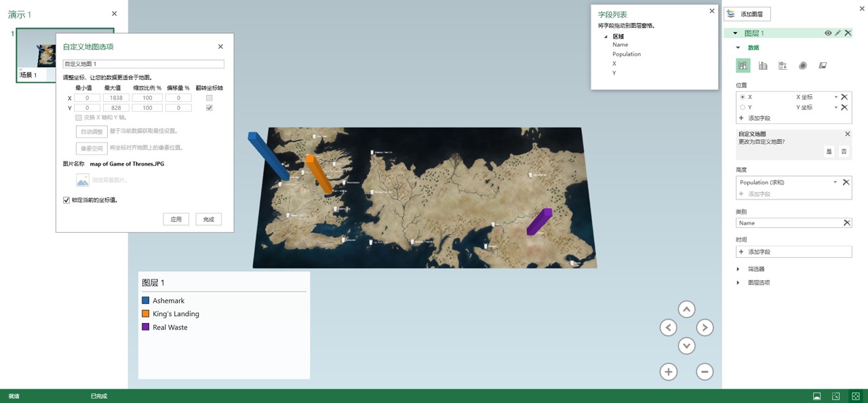
Task: Toggle 图层 1 visibility with the eye
Action: [x=828, y=33]
